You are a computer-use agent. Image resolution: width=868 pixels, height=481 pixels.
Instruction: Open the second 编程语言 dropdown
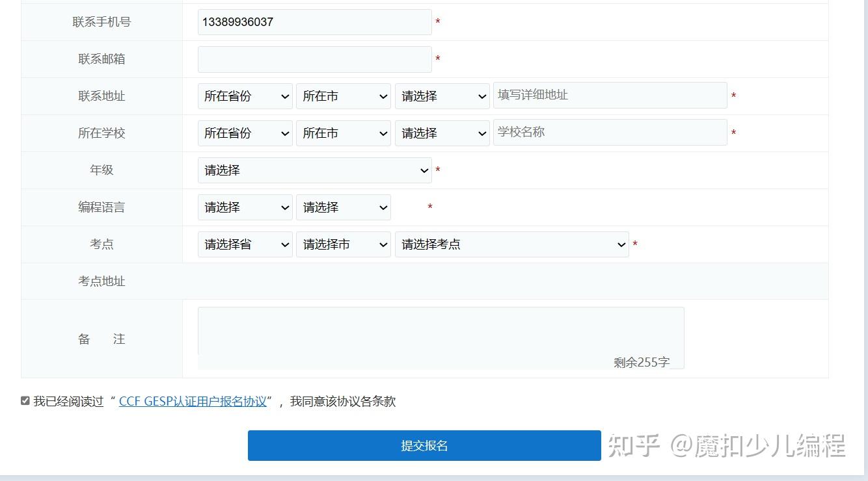[x=344, y=207]
